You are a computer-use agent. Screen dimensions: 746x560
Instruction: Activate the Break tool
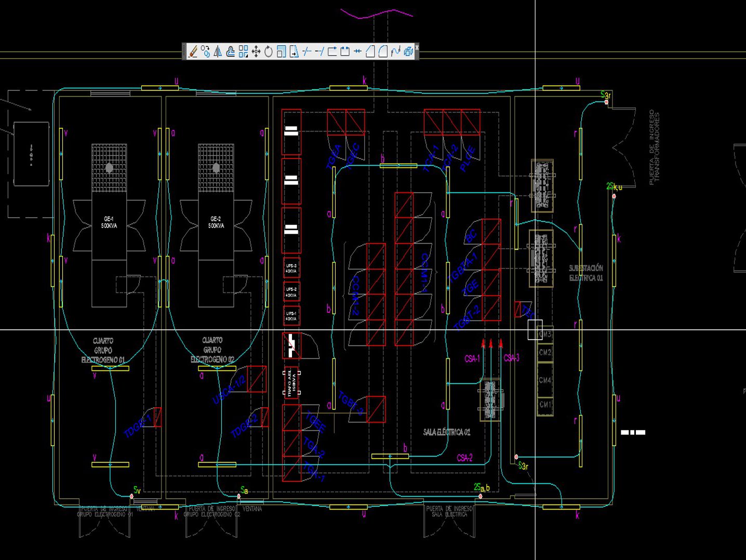[x=344, y=51]
